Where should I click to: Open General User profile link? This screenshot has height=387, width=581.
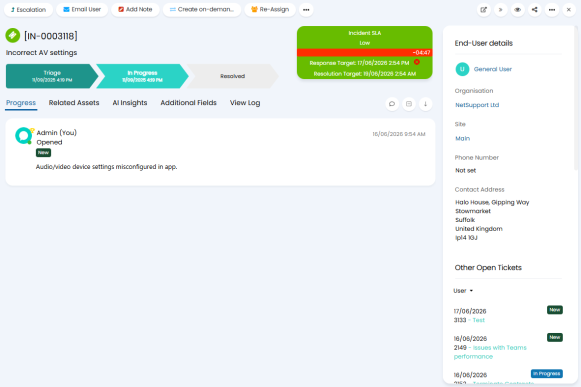point(492,69)
